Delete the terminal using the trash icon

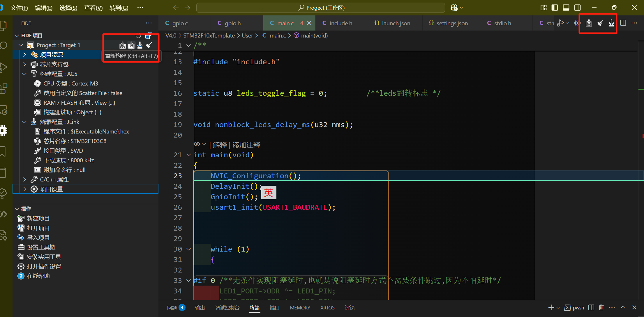tap(601, 307)
